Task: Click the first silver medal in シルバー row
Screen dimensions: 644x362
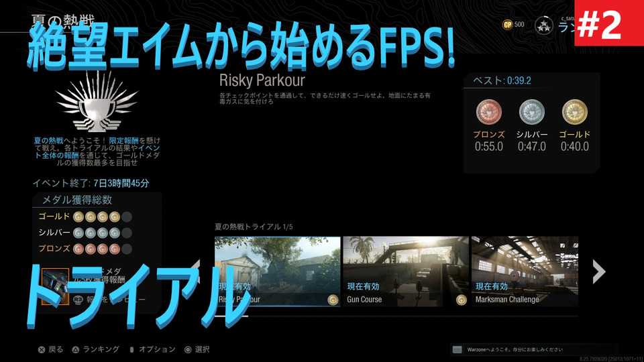Action: (78, 233)
